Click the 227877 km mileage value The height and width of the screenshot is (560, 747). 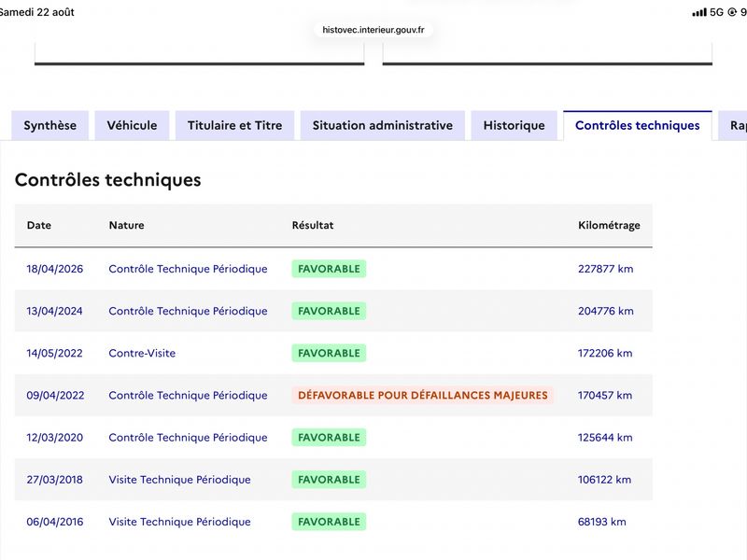tap(605, 269)
